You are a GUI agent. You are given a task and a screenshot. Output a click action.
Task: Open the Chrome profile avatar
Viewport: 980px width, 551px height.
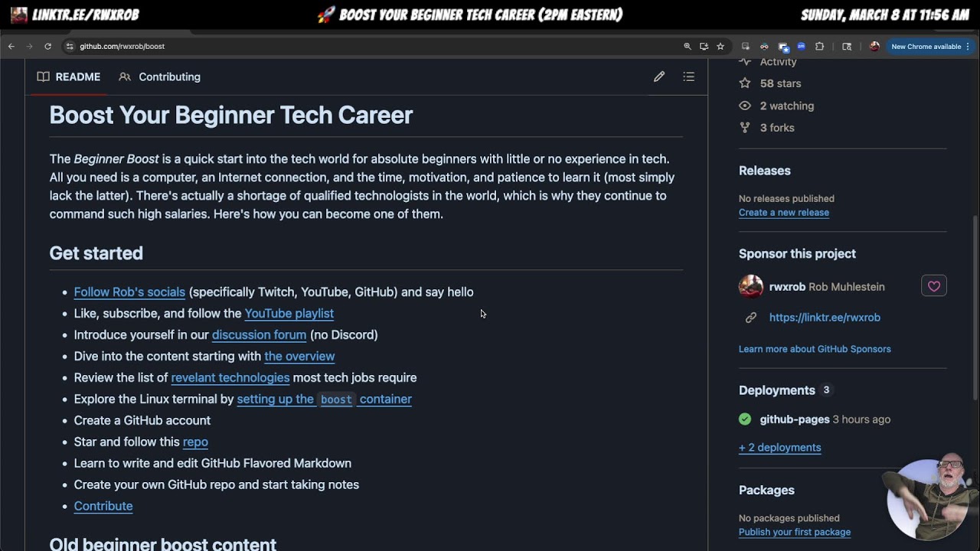point(874,47)
